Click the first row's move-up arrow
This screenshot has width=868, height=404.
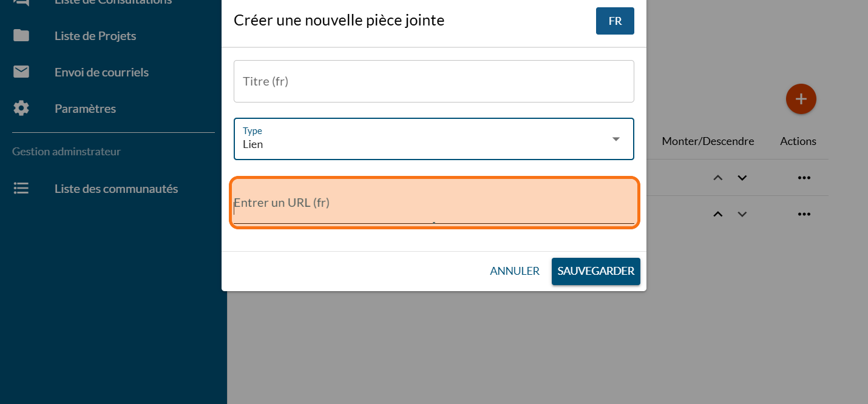point(717,178)
